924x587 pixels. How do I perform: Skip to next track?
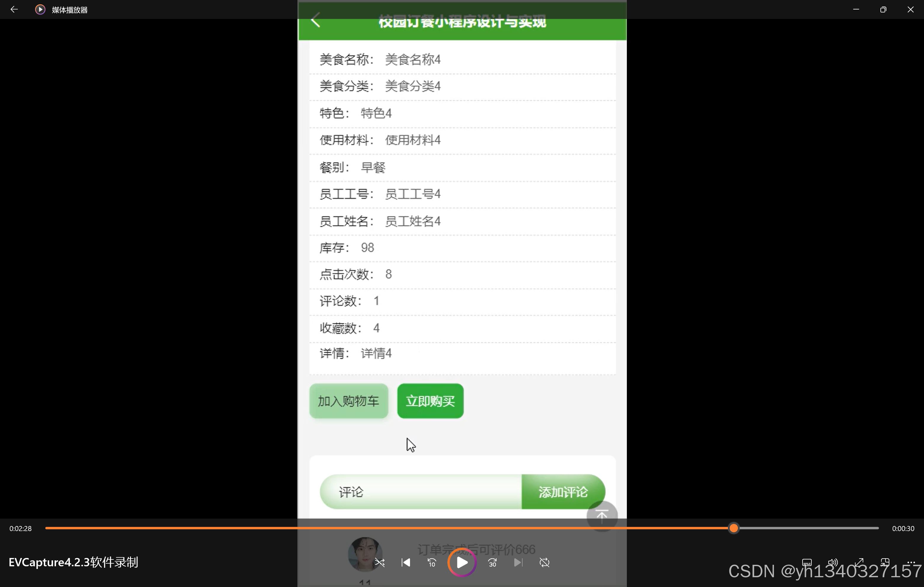518,562
